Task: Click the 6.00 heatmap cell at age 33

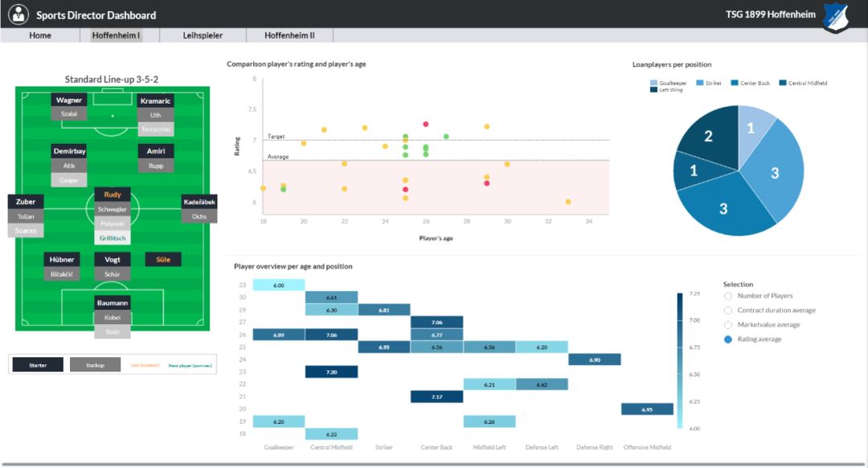Action: click(x=278, y=285)
